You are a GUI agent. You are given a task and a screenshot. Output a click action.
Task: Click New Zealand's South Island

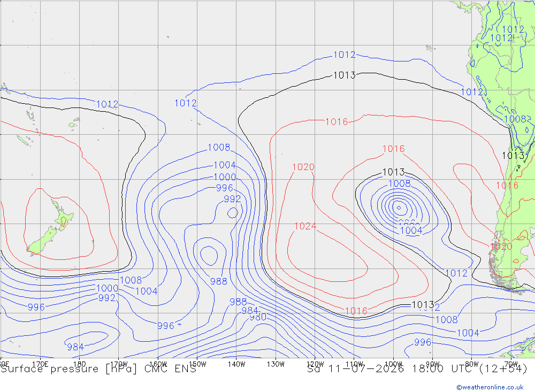coord(43,241)
